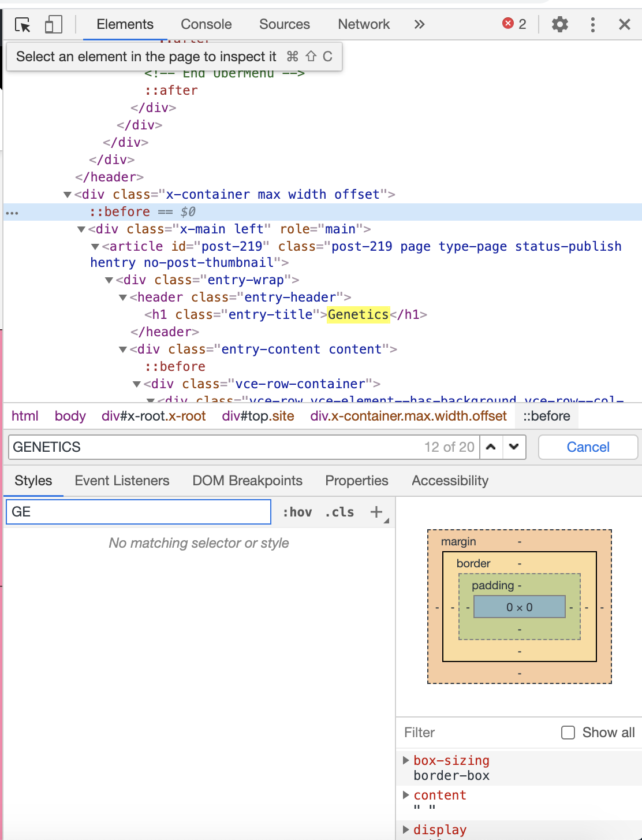Collapse the x-container max width offset div
This screenshot has width=642, height=840.
pyautogui.click(x=68, y=195)
